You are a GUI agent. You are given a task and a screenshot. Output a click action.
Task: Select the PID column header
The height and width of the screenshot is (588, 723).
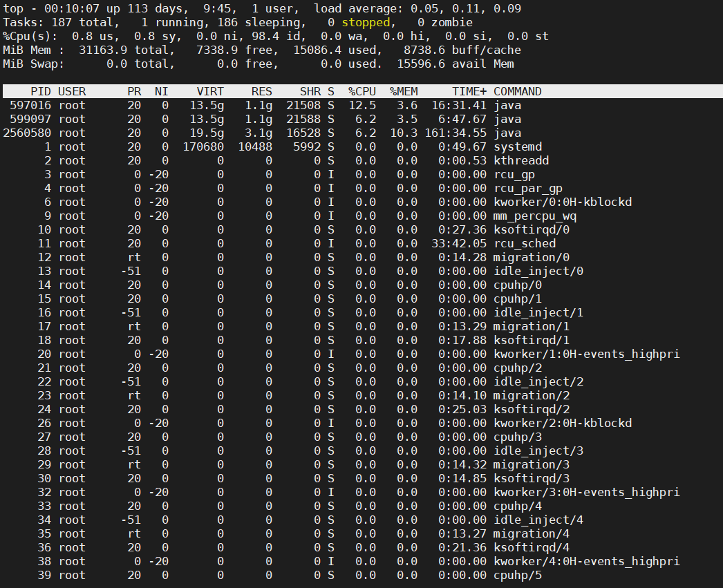coord(41,92)
